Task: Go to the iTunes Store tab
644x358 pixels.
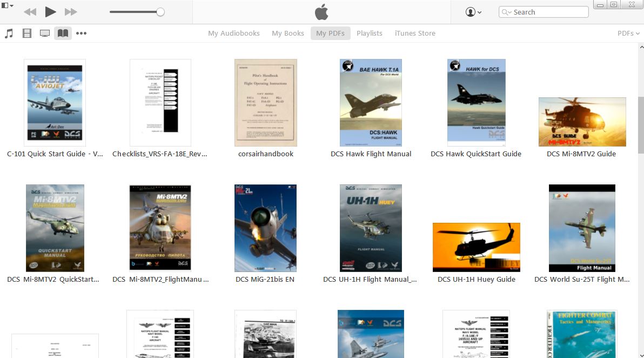Action: [415, 34]
